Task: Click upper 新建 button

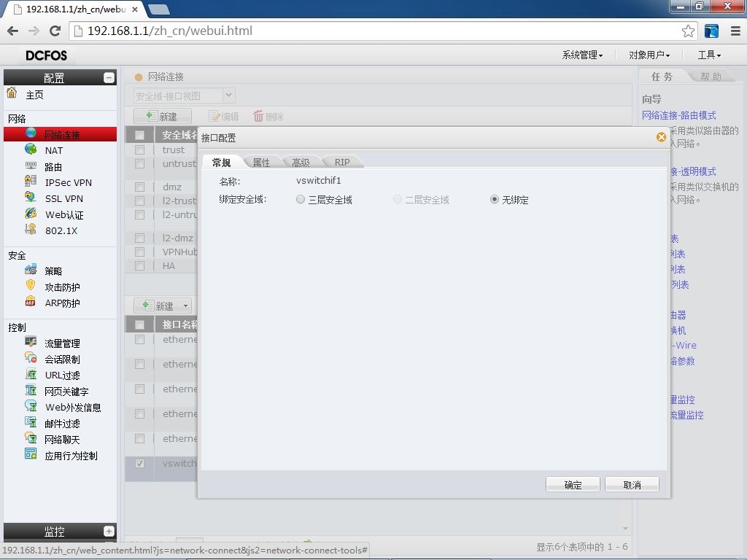Action: click(163, 116)
